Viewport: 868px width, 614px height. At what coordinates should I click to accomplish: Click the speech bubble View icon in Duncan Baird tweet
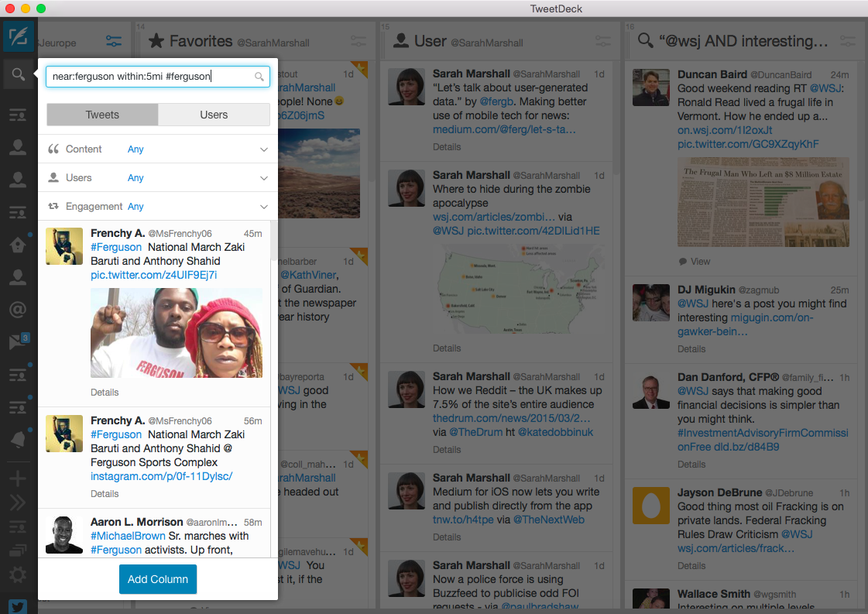coord(683,262)
